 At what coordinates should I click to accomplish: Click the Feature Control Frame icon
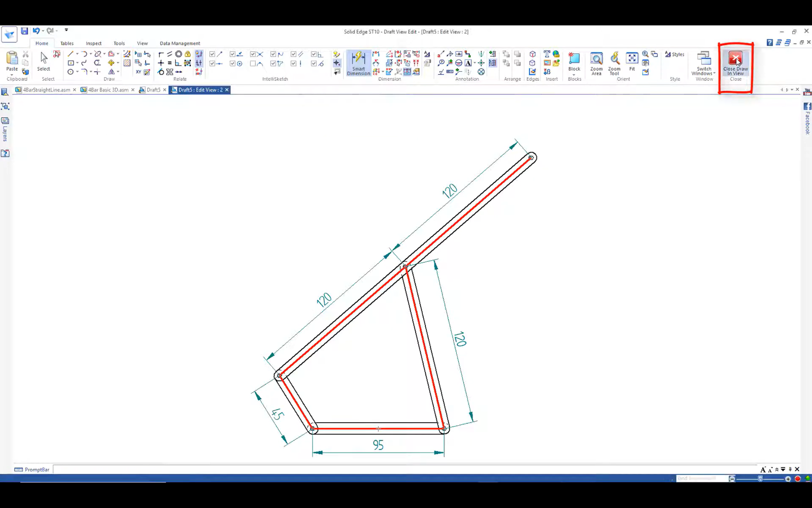450,72
